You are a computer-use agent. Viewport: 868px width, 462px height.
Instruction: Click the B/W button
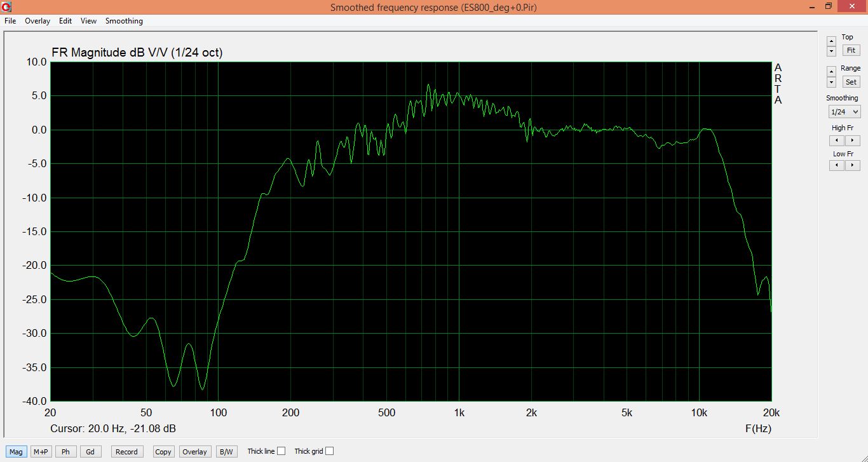click(x=226, y=452)
